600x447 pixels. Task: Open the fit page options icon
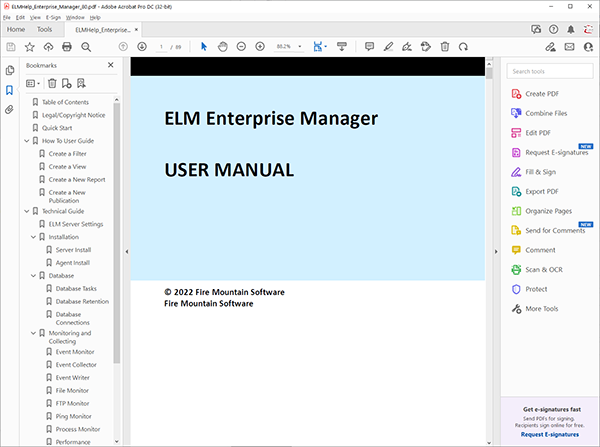pos(320,47)
